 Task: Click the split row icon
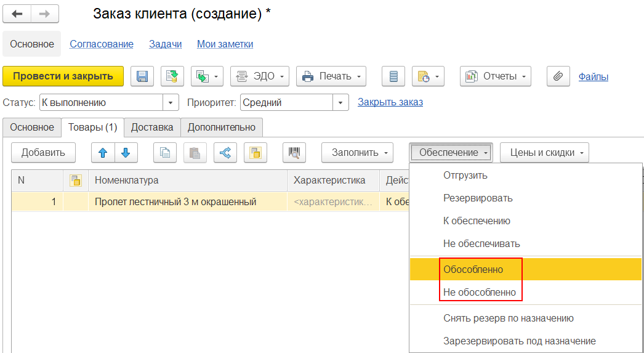(225, 153)
